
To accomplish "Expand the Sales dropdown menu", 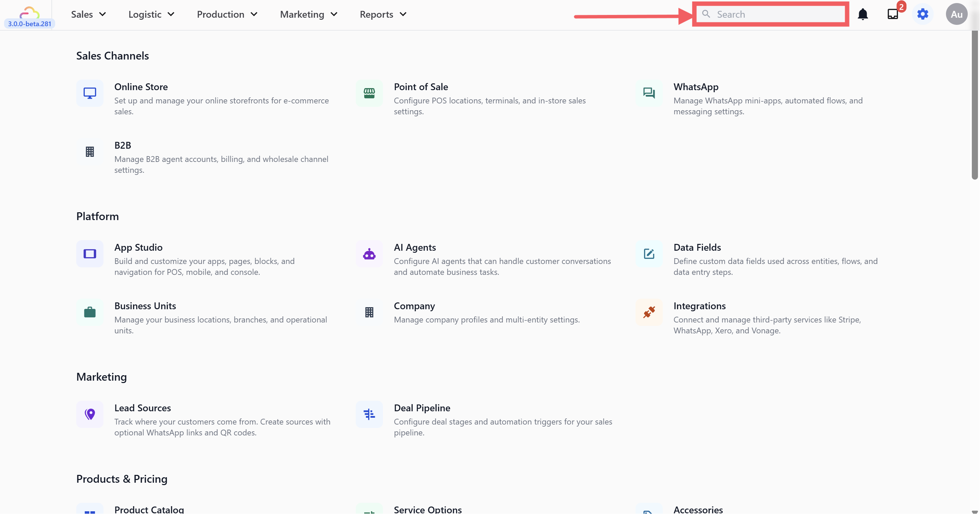I will pyautogui.click(x=88, y=14).
